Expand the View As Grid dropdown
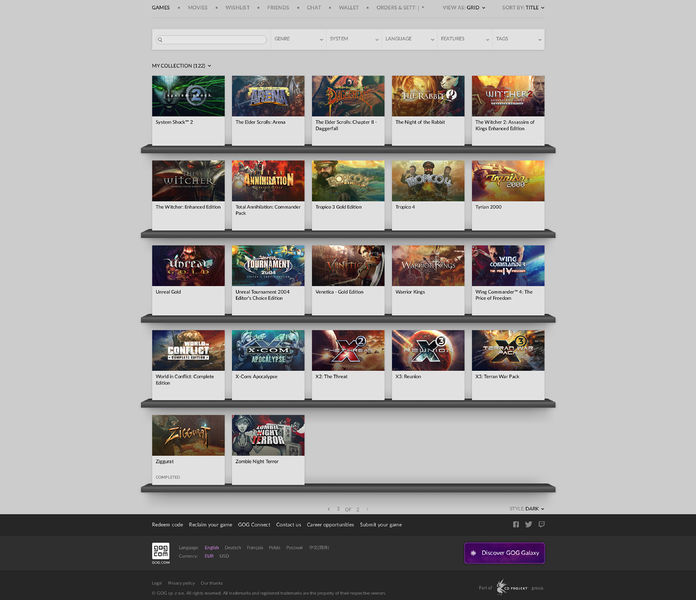696x600 pixels. [464, 8]
